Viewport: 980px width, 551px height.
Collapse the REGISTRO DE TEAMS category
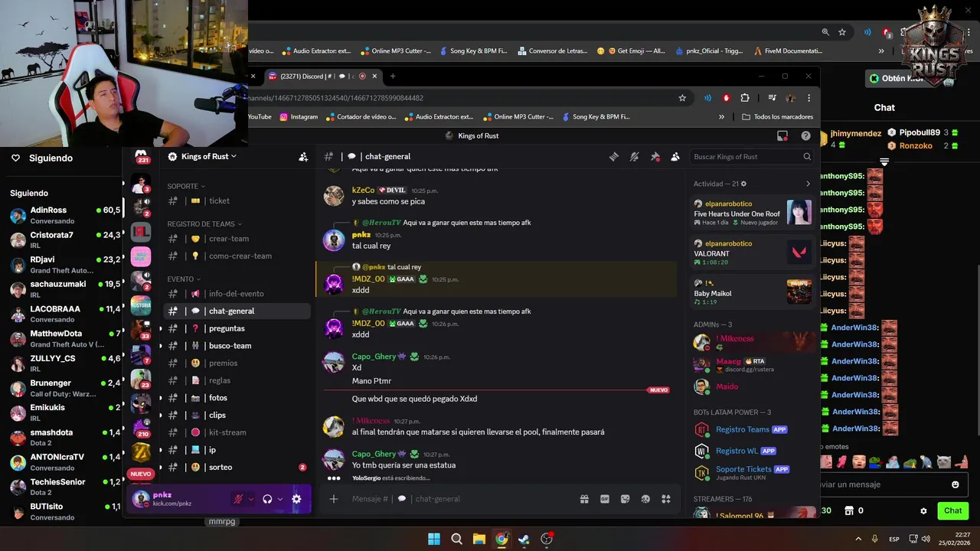coord(204,223)
